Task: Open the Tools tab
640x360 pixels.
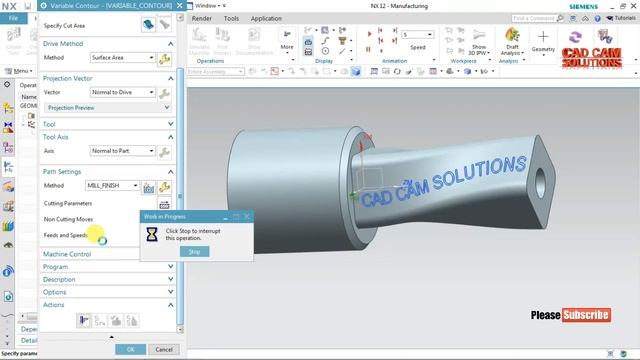Action: [x=231, y=18]
